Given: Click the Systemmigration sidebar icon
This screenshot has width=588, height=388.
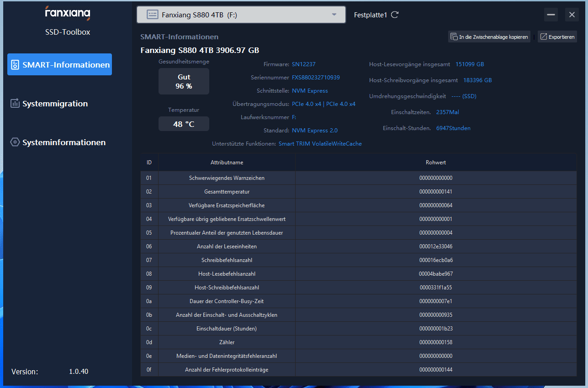Looking at the screenshot, I should point(15,103).
